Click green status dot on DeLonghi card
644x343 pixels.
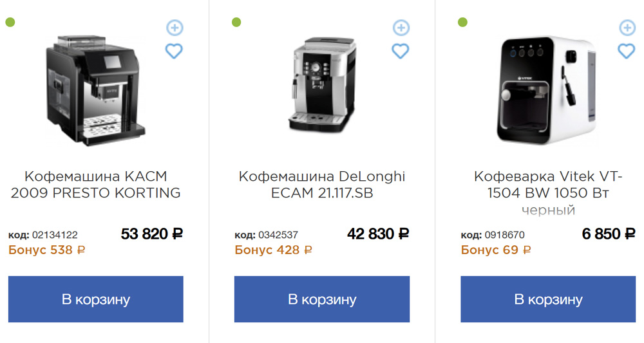236,23
